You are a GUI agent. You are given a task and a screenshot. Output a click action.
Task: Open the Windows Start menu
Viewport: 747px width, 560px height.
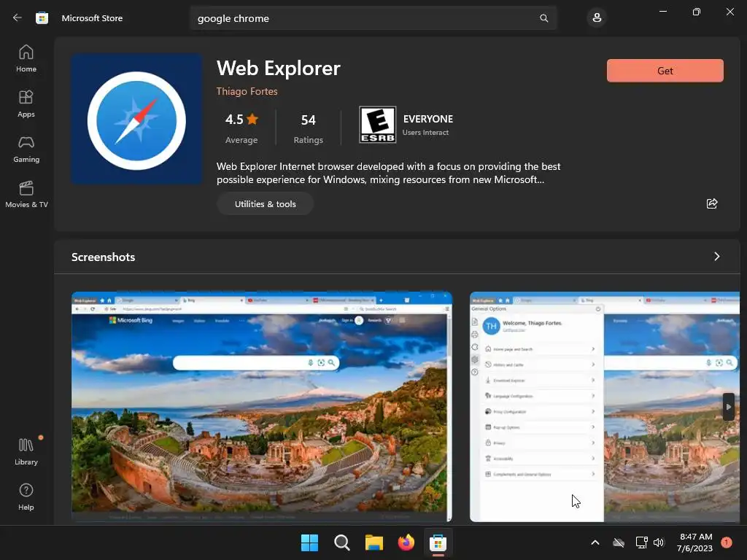click(x=309, y=542)
